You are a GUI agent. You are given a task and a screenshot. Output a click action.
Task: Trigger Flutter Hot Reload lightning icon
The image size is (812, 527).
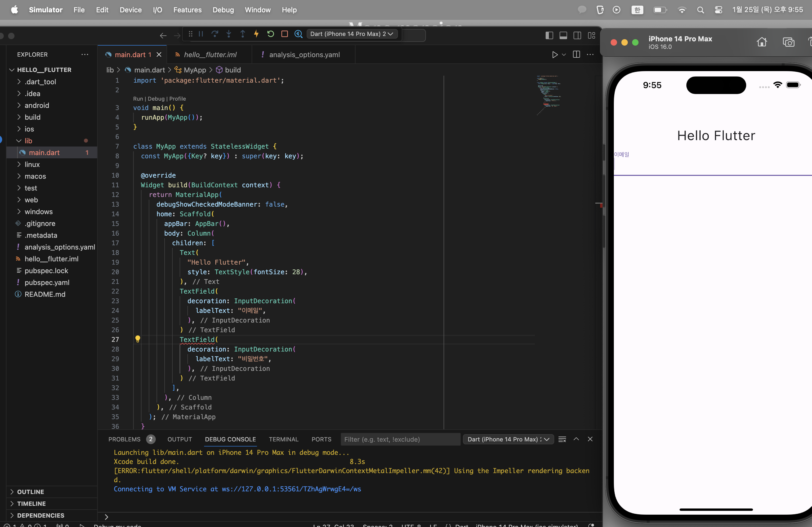tap(256, 34)
